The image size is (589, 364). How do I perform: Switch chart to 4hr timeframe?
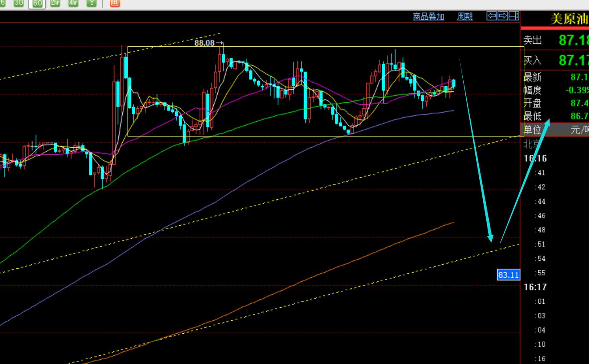(73, 3)
